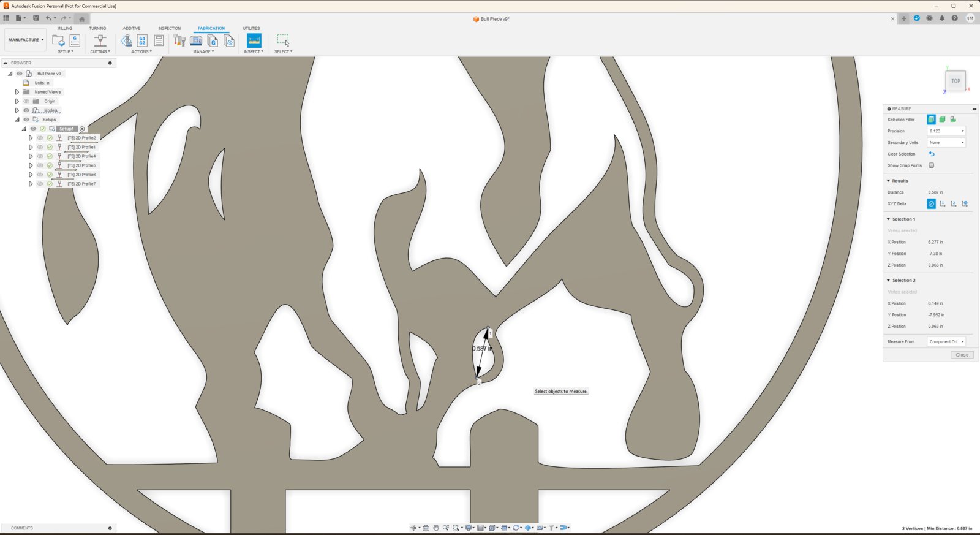Select the body selection filter icon

tap(942, 120)
